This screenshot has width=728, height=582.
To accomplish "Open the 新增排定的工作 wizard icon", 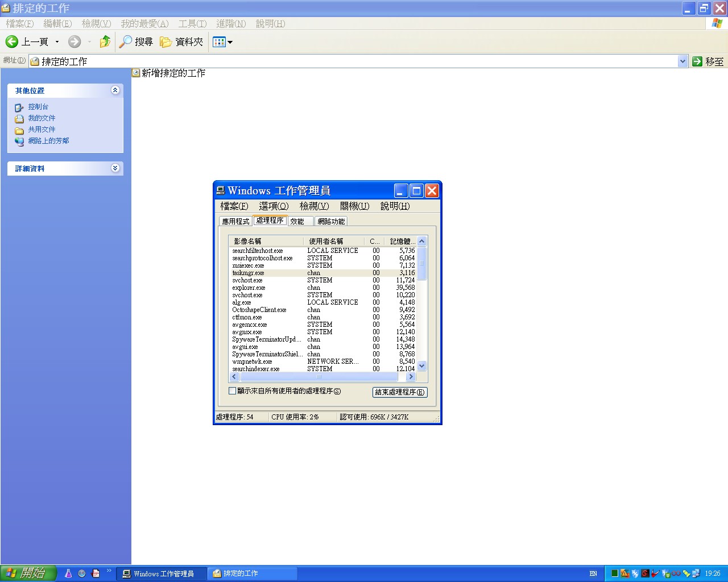I will 136,73.
